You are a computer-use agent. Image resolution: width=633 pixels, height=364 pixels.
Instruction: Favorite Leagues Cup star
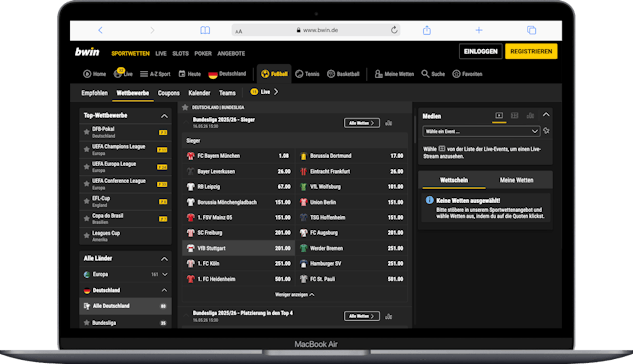pos(86,236)
